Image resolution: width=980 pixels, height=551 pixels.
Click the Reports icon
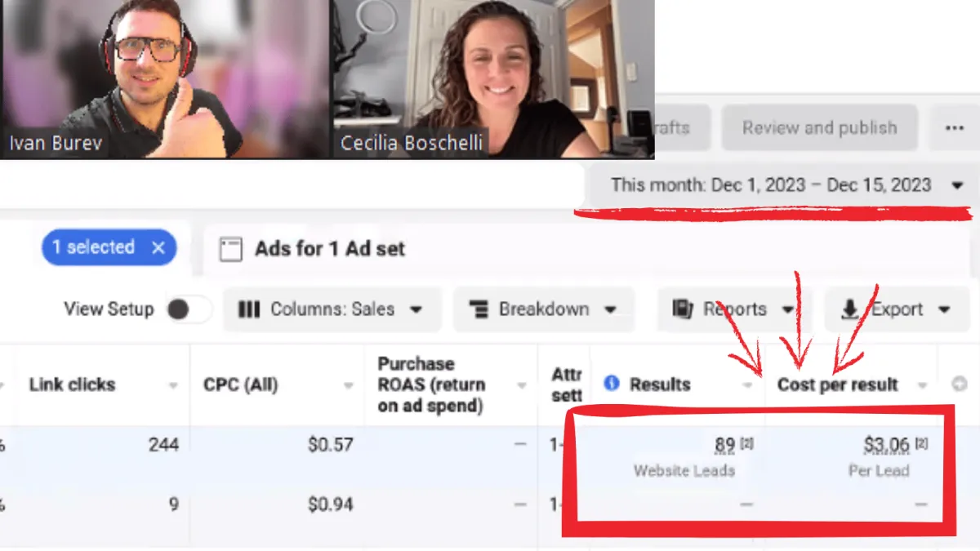click(x=683, y=309)
